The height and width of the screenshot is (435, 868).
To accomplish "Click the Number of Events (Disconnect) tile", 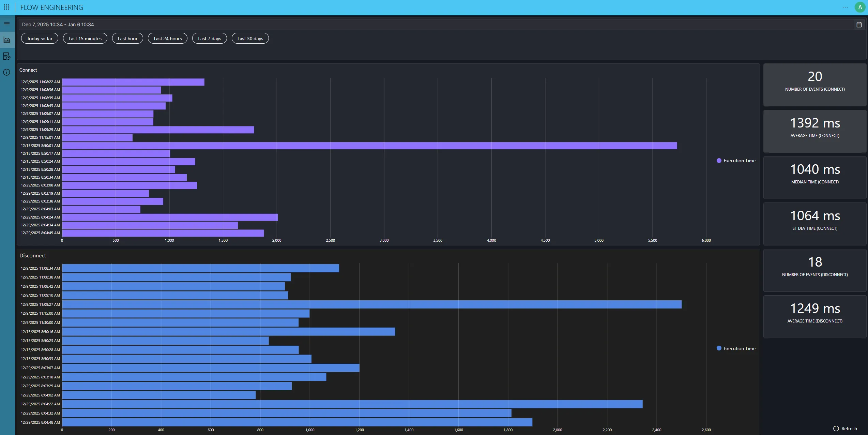I will pos(815,270).
